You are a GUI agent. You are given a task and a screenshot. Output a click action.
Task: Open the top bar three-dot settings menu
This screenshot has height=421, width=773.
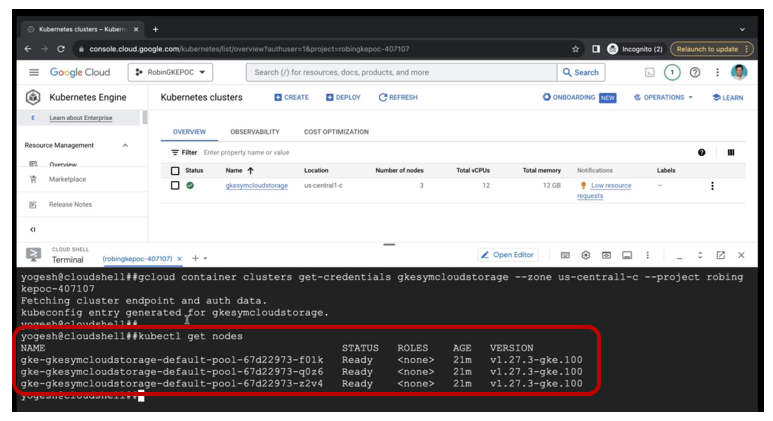click(717, 72)
